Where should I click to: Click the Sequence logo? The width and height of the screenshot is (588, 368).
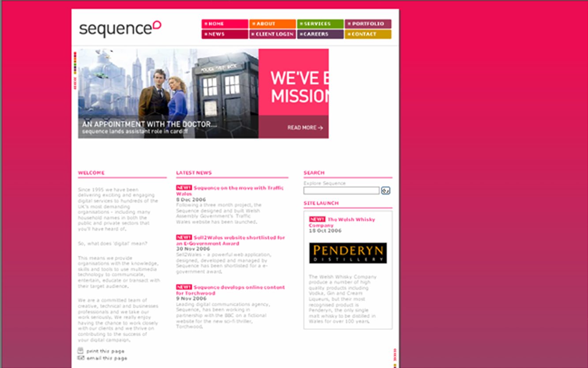[120, 28]
